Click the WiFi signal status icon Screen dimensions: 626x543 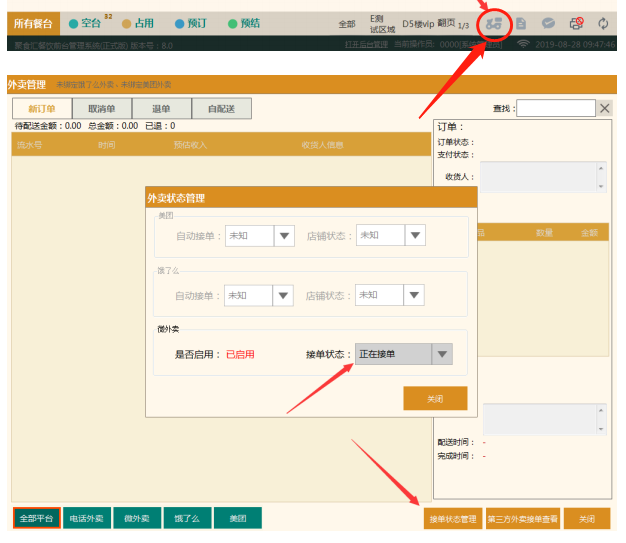coord(523,45)
